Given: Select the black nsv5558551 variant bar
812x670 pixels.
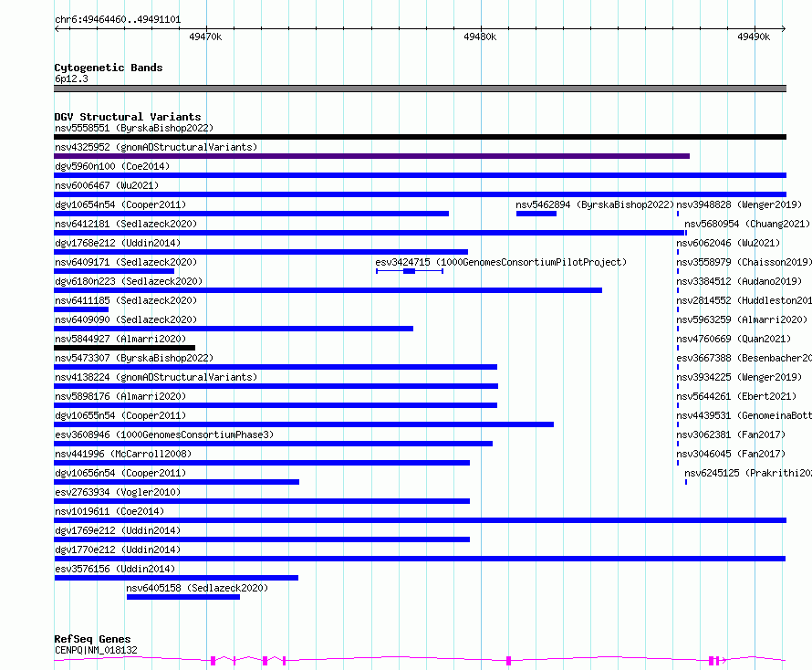Looking at the screenshot, I should click(x=420, y=137).
